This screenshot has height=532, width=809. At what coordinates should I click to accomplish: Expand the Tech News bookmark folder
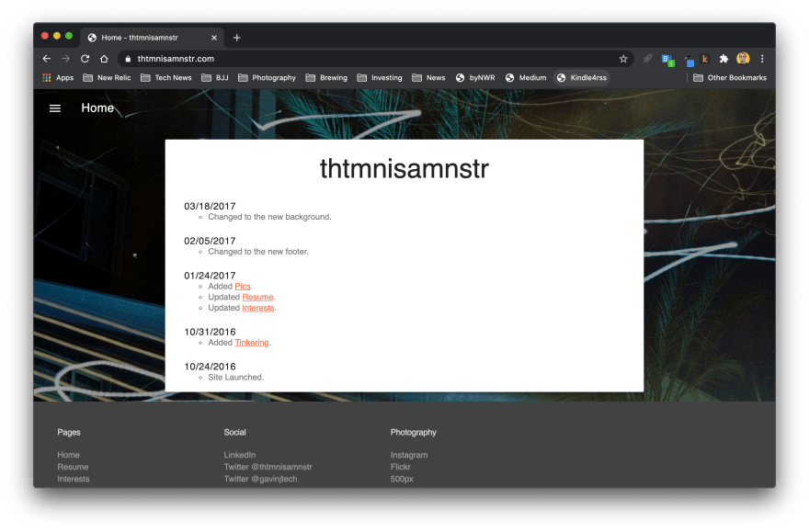pos(165,78)
